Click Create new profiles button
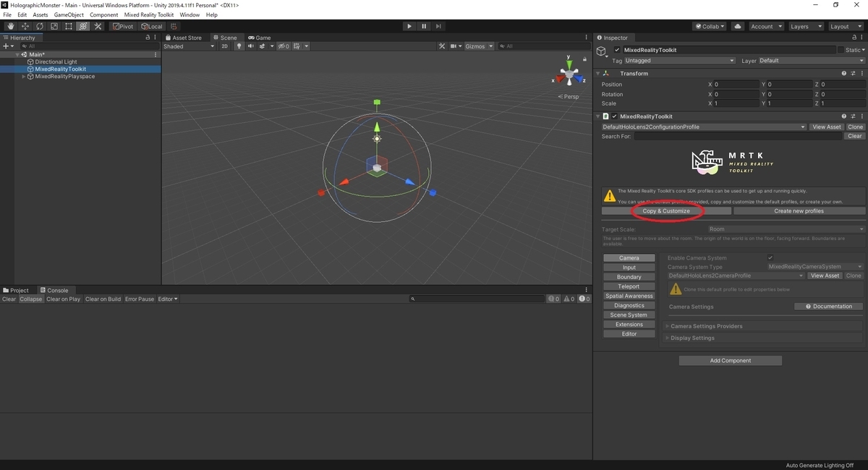The height and width of the screenshot is (470, 868). point(799,211)
